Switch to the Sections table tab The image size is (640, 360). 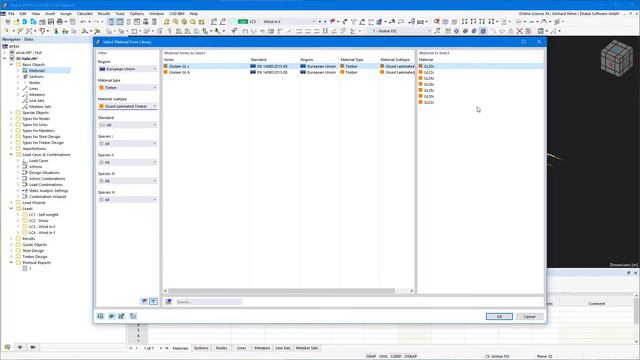[201, 348]
